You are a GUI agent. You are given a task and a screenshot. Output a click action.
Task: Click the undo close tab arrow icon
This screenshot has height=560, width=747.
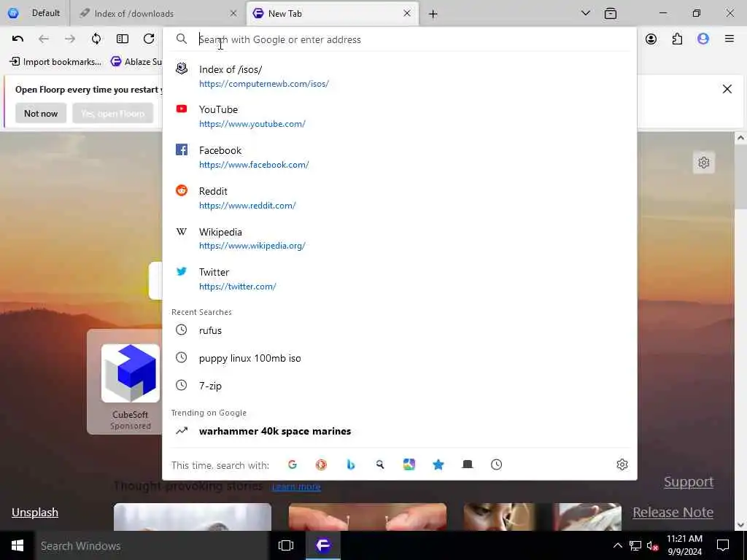click(18, 39)
